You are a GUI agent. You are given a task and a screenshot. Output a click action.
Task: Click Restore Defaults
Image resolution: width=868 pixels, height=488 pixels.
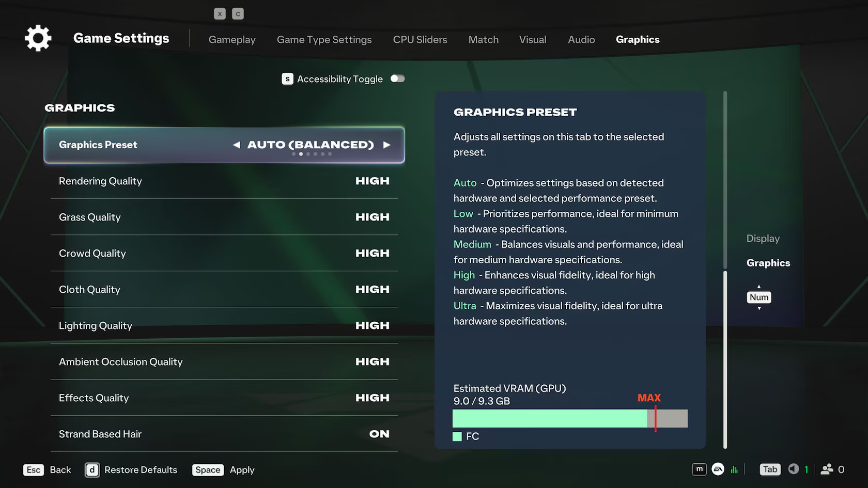[141, 470]
